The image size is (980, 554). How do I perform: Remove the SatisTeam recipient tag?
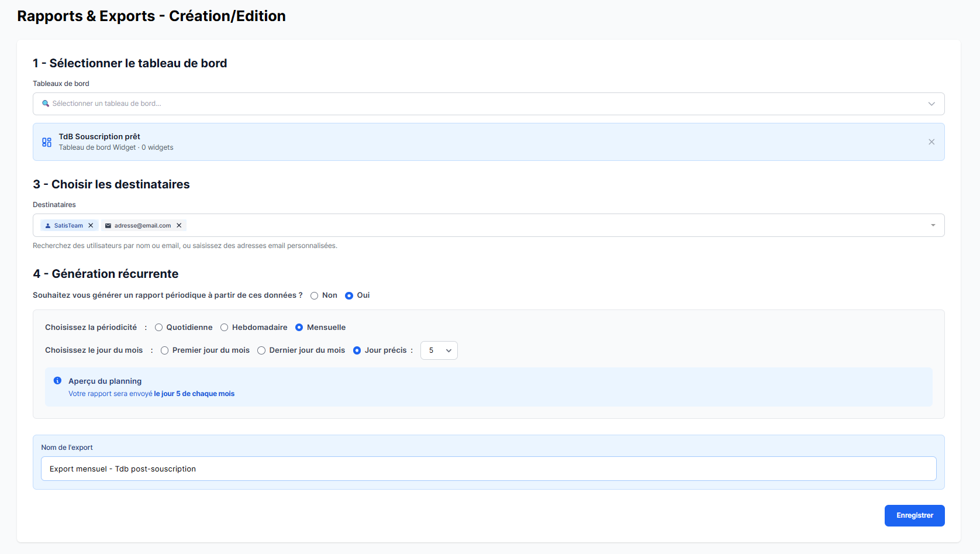pos(91,226)
